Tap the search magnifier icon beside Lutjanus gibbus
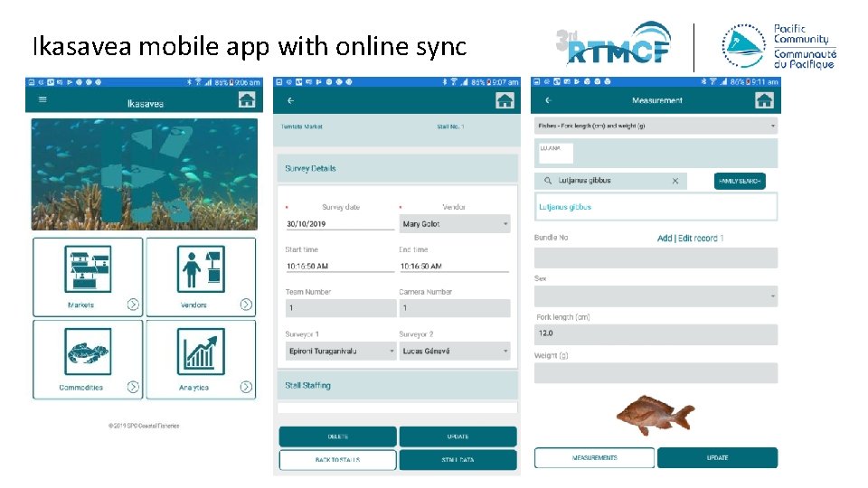 click(548, 181)
